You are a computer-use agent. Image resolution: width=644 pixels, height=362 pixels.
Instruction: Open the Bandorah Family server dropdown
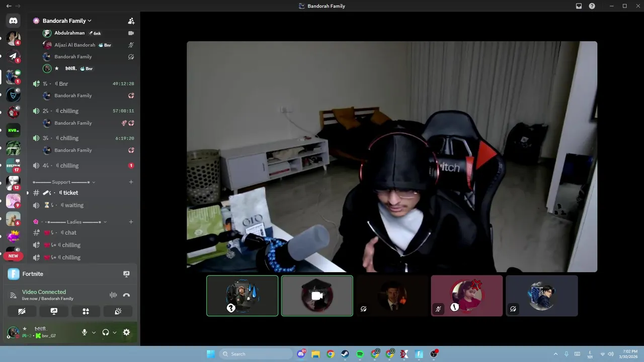click(67, 21)
